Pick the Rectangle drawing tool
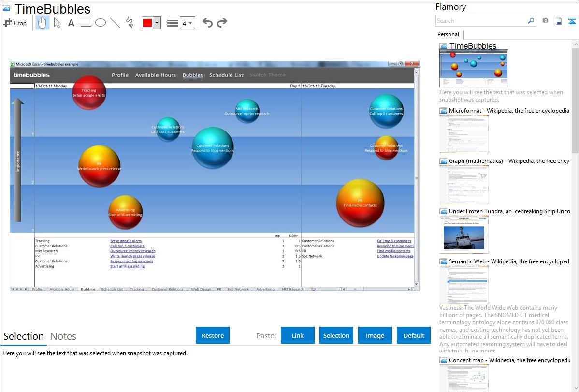This screenshot has width=579, height=392. (86, 23)
